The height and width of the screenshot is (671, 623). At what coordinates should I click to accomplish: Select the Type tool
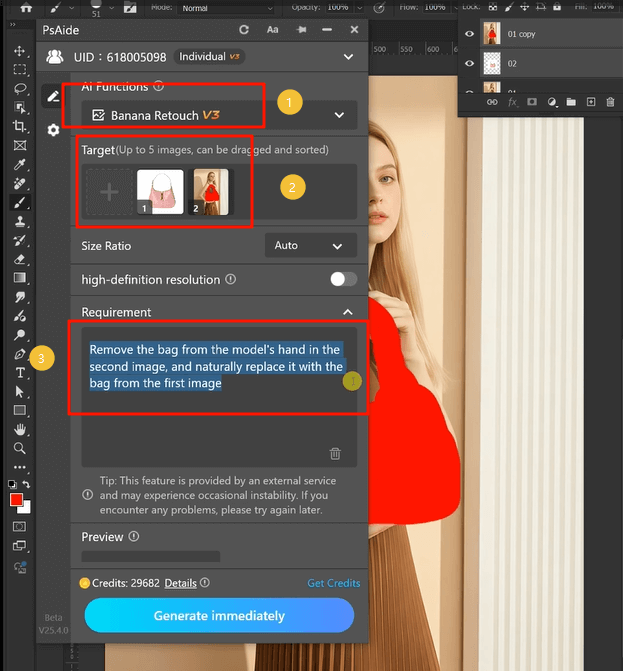pos(19,373)
